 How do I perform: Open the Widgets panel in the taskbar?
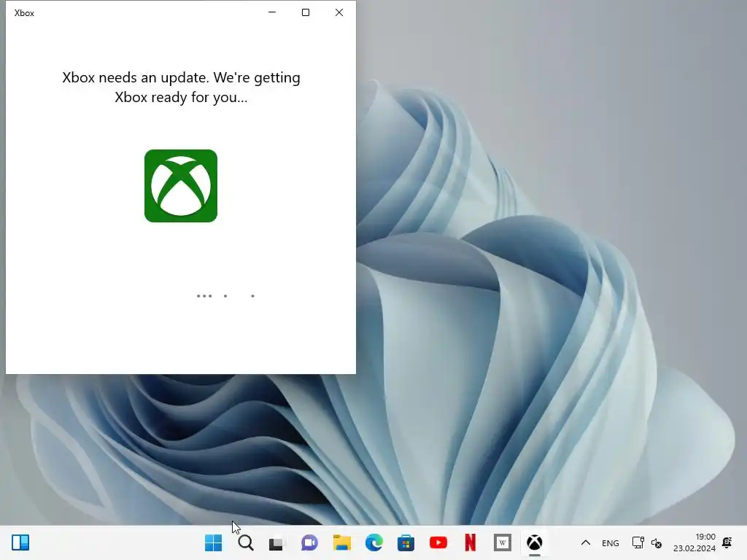tap(20, 542)
